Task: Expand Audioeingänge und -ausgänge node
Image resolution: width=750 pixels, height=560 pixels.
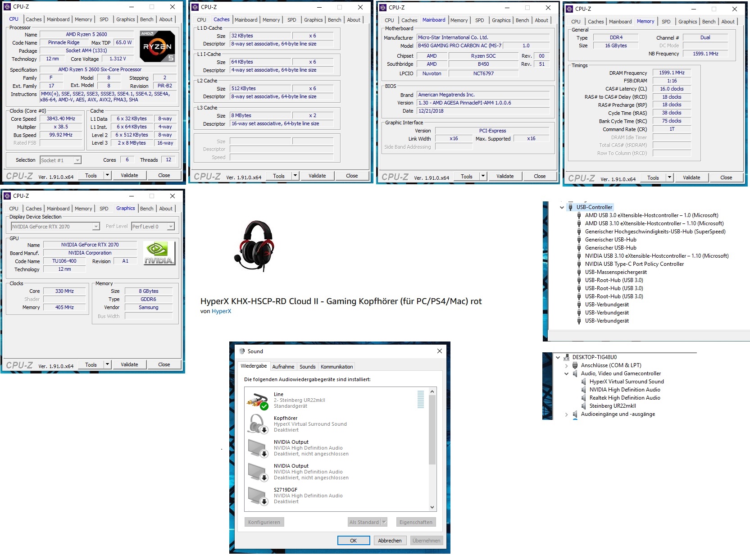Action: [566, 414]
